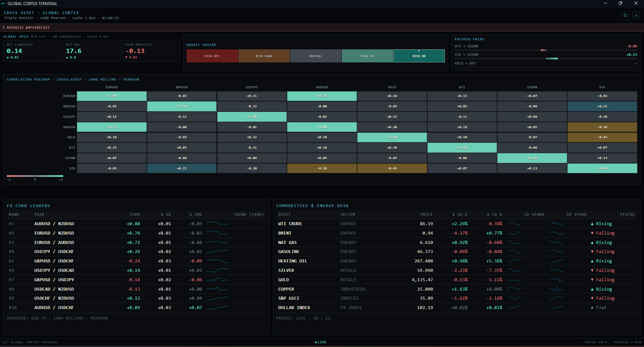
Task: Select the S&P GSCI indices row
Action: [457, 298]
